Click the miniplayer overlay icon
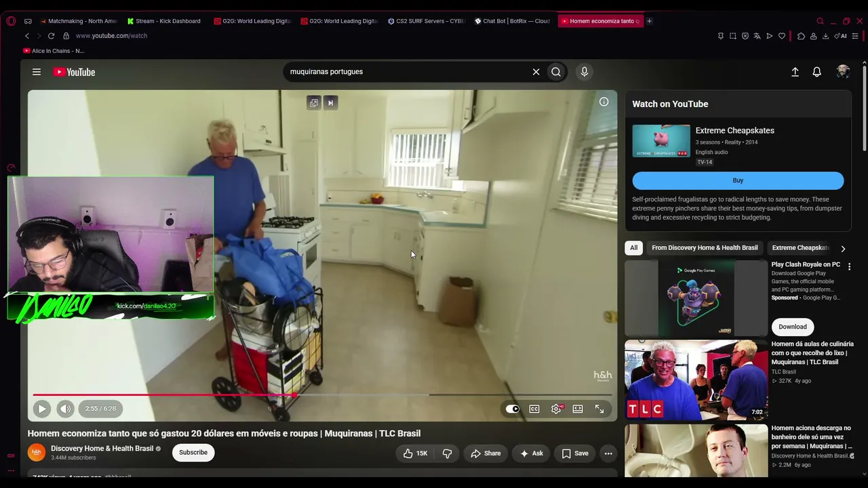868x488 pixels. click(x=313, y=103)
